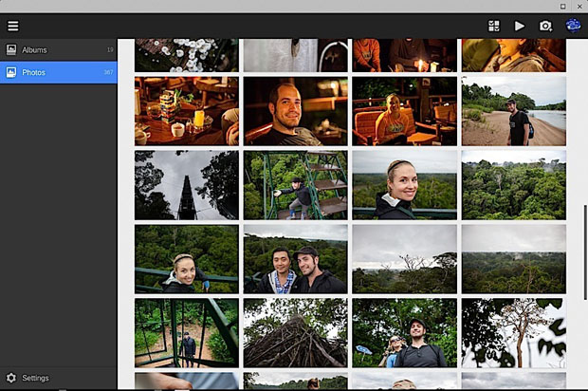Open the bare tree under cloudy sky photo
The image size is (588, 391).
404,259
